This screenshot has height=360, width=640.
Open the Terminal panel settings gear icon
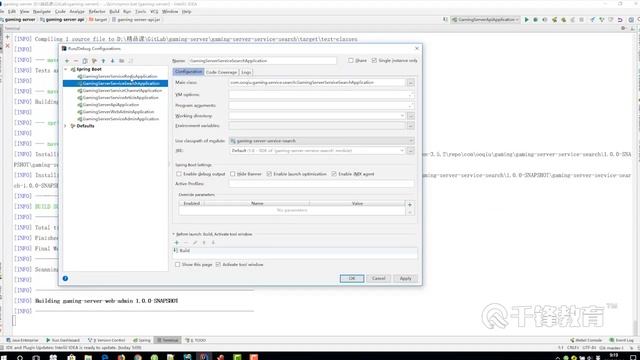623,28
